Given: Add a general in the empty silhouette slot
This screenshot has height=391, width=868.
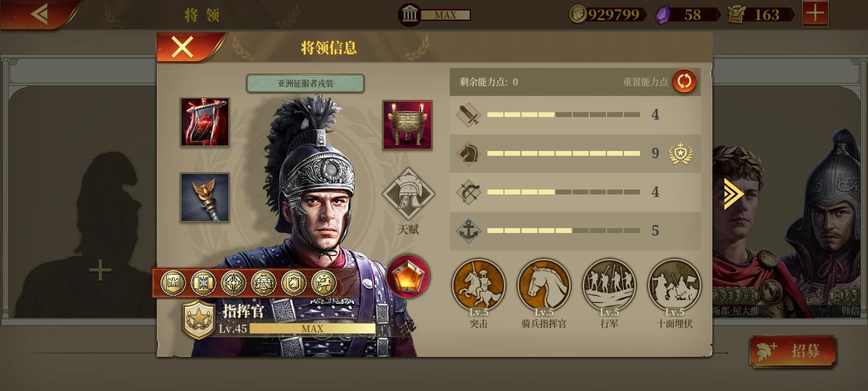Looking at the screenshot, I should point(100,270).
